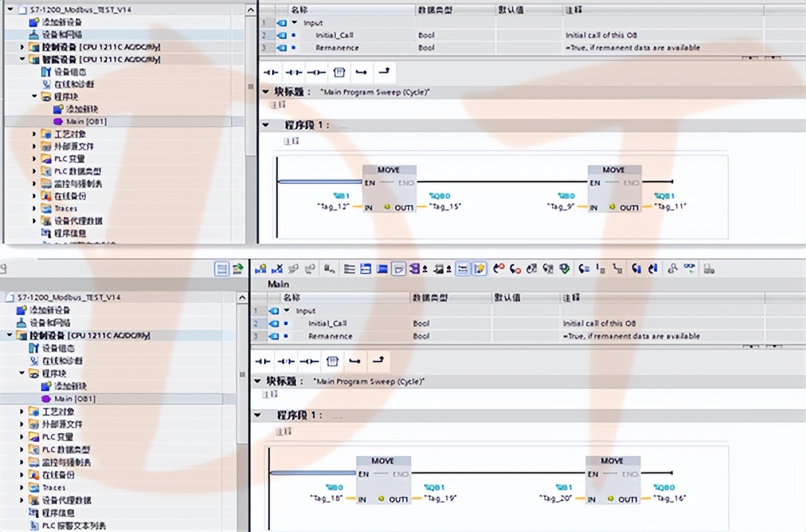Click the 智能设备 CPU device icon

[34, 59]
